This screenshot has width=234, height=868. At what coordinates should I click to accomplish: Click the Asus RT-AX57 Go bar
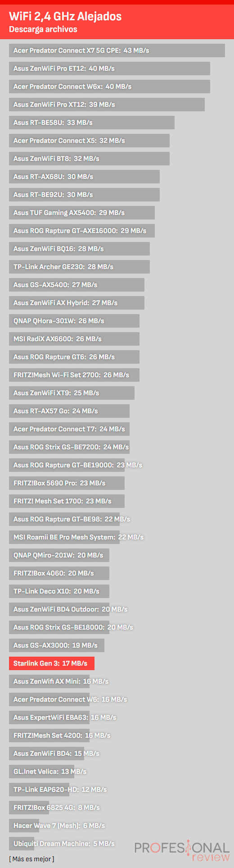coord(69,411)
